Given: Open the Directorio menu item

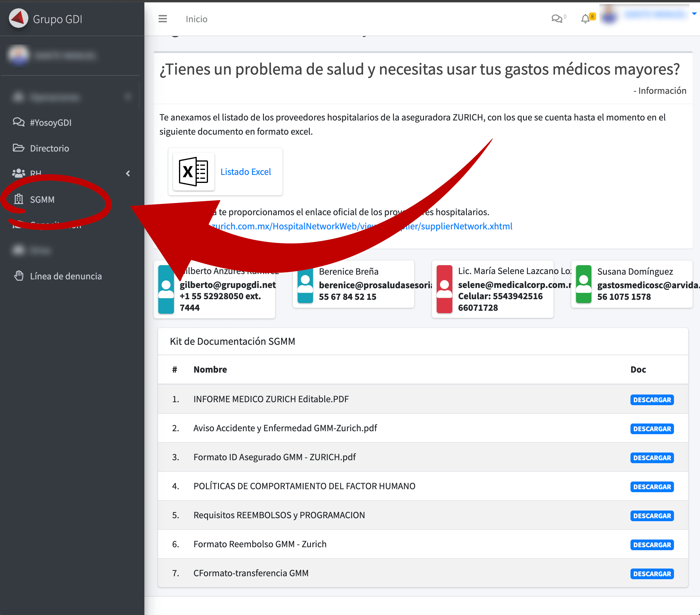Looking at the screenshot, I should click(x=49, y=148).
